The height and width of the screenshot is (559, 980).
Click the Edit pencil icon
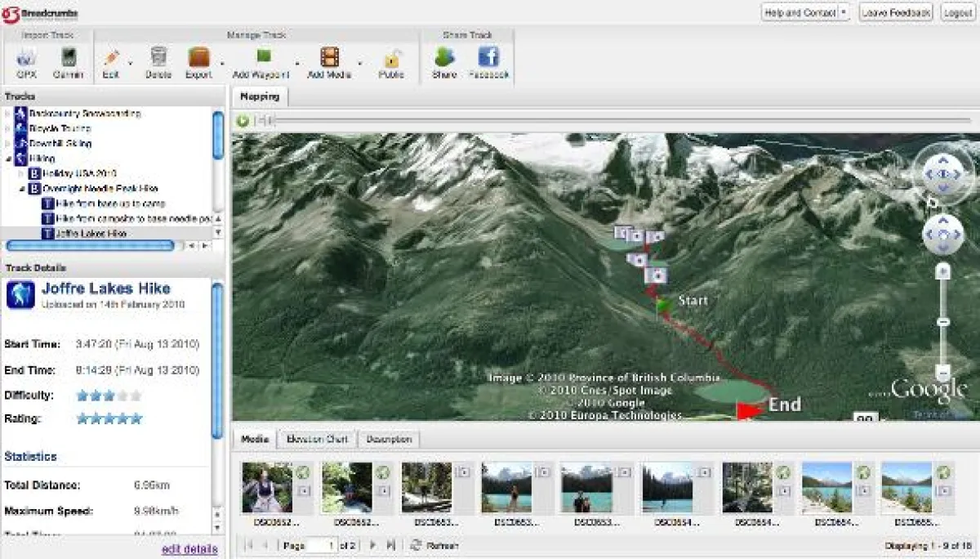(111, 56)
